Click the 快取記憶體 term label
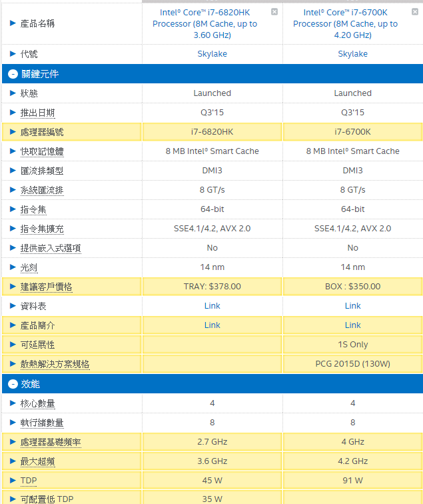This screenshot has height=504, width=423. (42, 151)
